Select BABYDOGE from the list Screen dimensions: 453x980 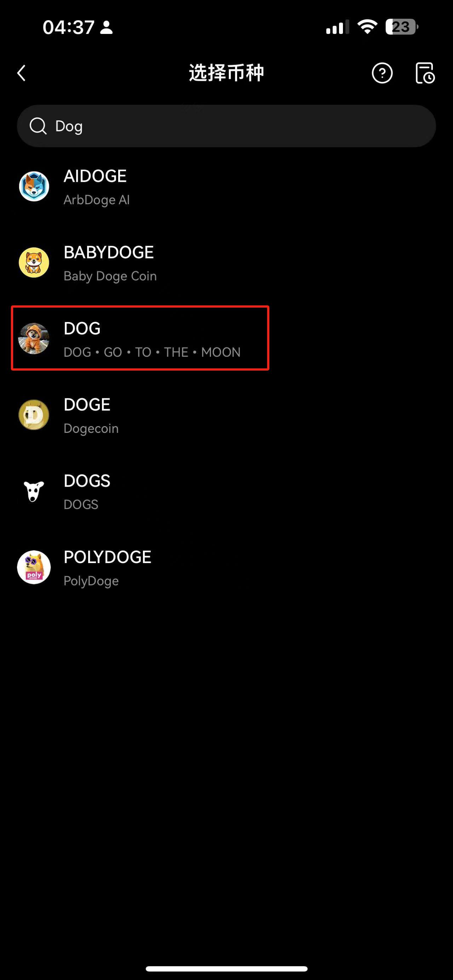[226, 263]
